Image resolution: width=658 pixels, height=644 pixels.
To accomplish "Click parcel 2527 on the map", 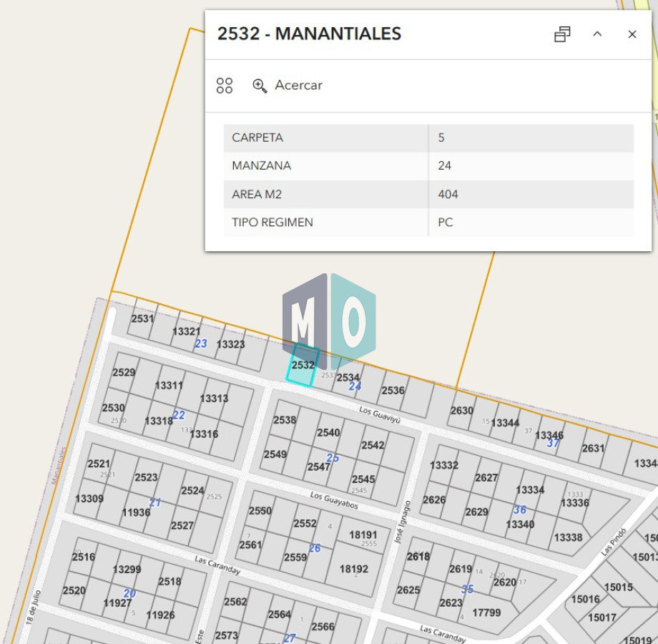I will coord(182,526).
